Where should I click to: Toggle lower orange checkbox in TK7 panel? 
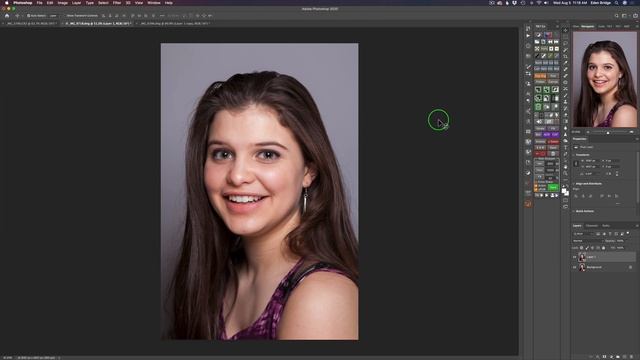tap(536, 189)
